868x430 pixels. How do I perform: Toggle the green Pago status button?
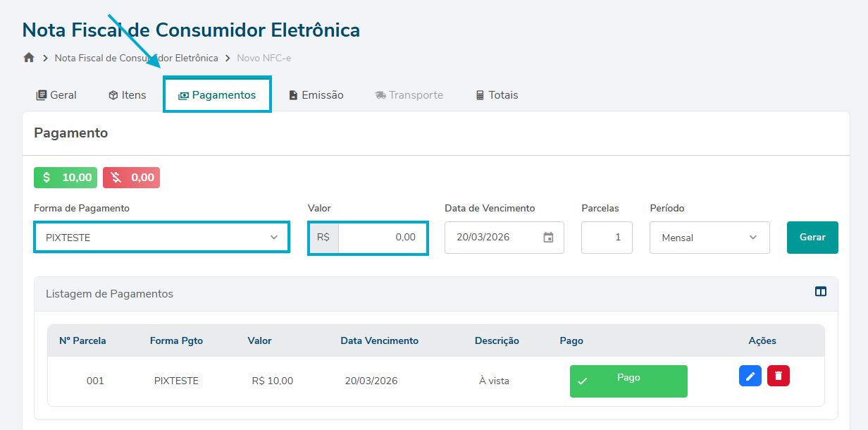(x=628, y=381)
